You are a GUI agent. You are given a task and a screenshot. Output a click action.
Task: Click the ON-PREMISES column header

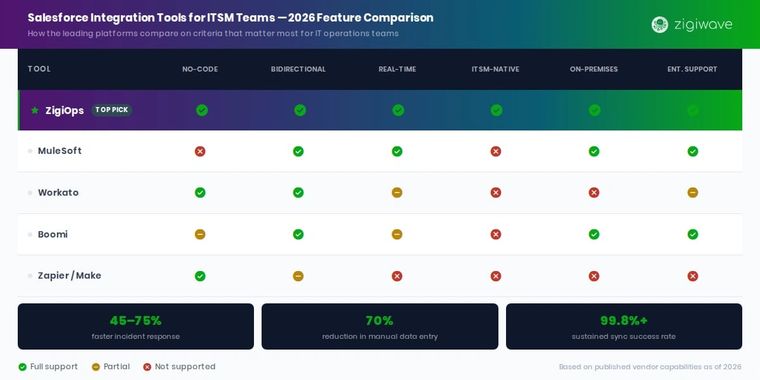594,69
